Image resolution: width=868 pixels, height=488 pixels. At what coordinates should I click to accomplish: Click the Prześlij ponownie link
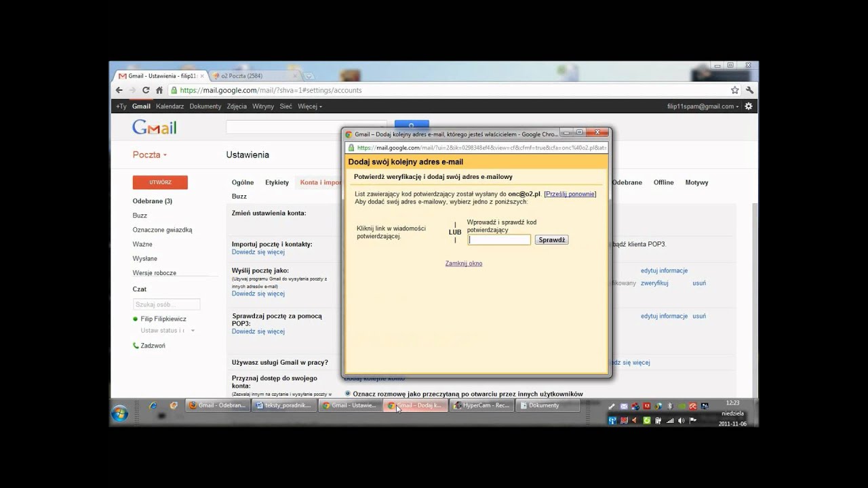[570, 194]
